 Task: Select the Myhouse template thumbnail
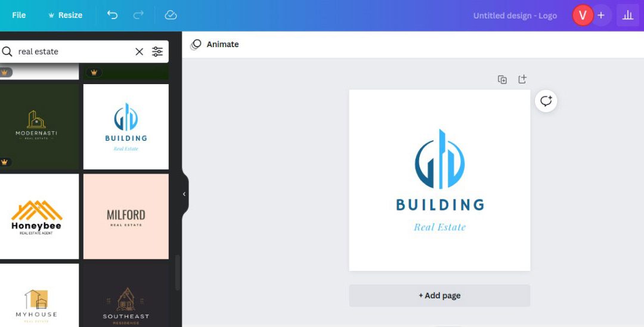point(39,295)
